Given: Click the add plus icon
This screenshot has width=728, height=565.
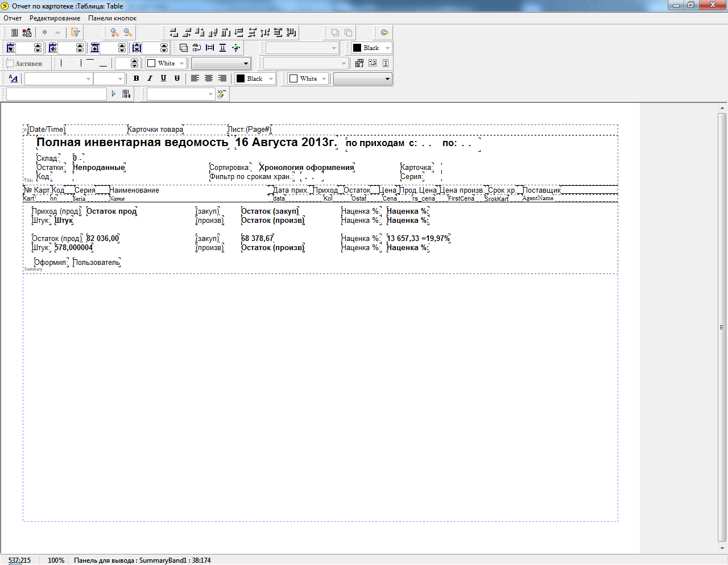Looking at the screenshot, I should [x=44, y=32].
